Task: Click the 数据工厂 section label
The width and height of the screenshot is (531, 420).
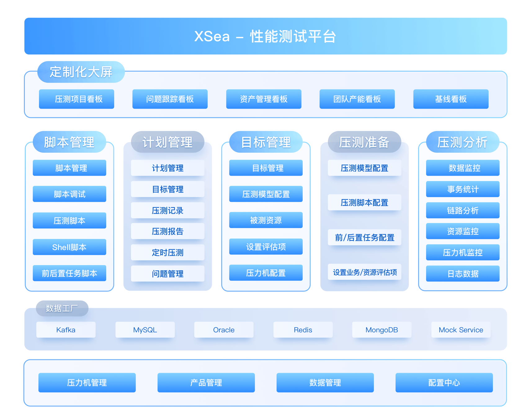Action: click(x=62, y=308)
